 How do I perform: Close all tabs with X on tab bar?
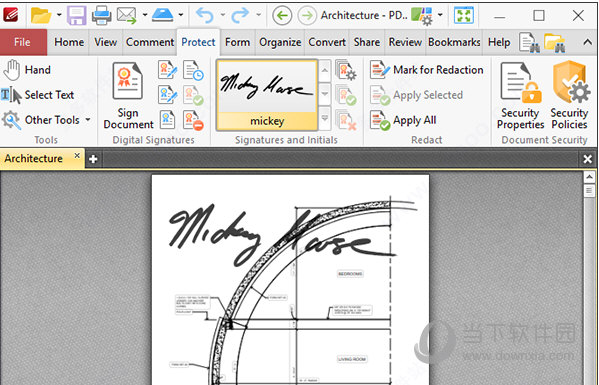coord(588,159)
